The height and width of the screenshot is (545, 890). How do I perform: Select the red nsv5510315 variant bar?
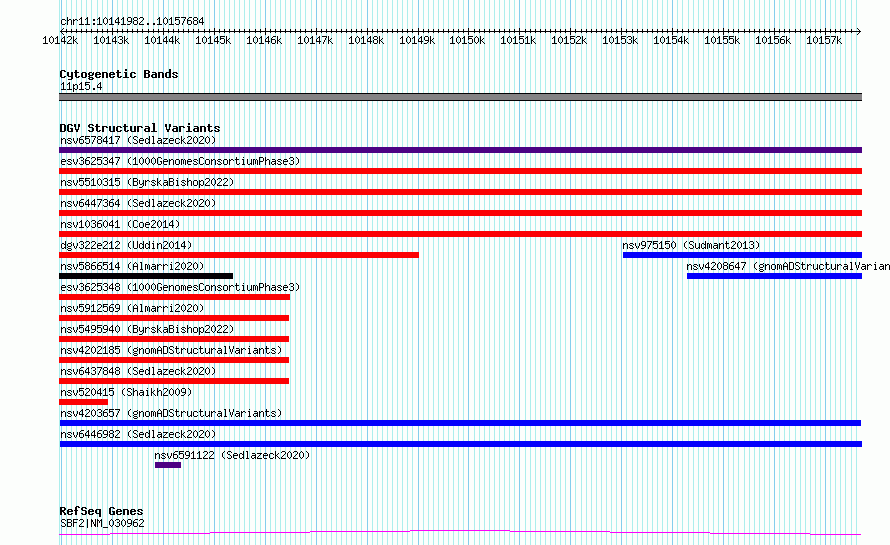(x=460, y=192)
